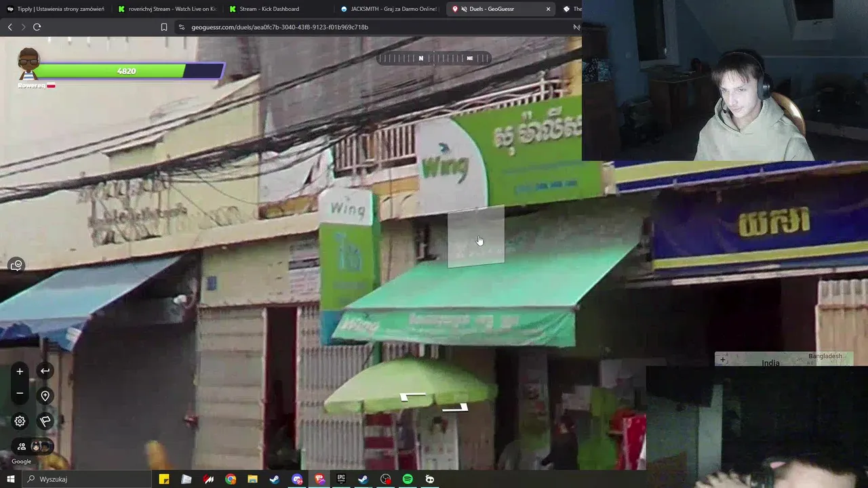This screenshot has width=868, height=488.
Task: Open the spectators list icon
Action: tap(32, 446)
